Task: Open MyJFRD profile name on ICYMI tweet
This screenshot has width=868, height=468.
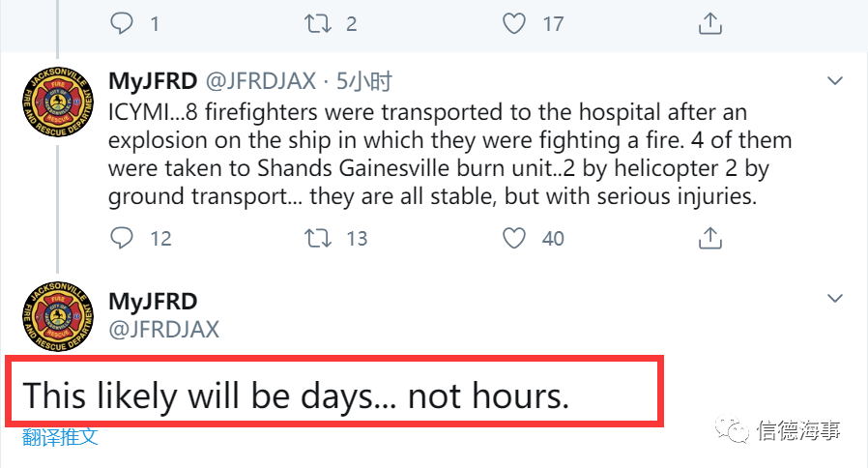Action: (x=153, y=81)
